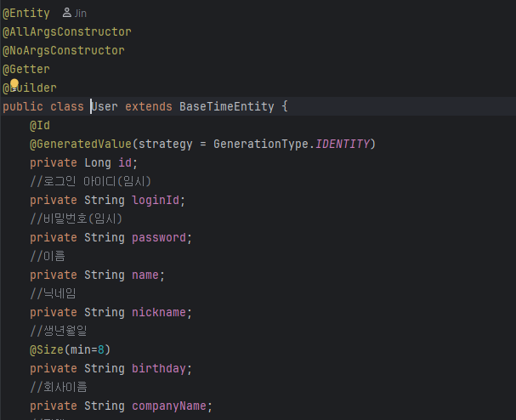The image size is (516, 420).
Task: Click the @Entity annotation
Action: (x=26, y=14)
